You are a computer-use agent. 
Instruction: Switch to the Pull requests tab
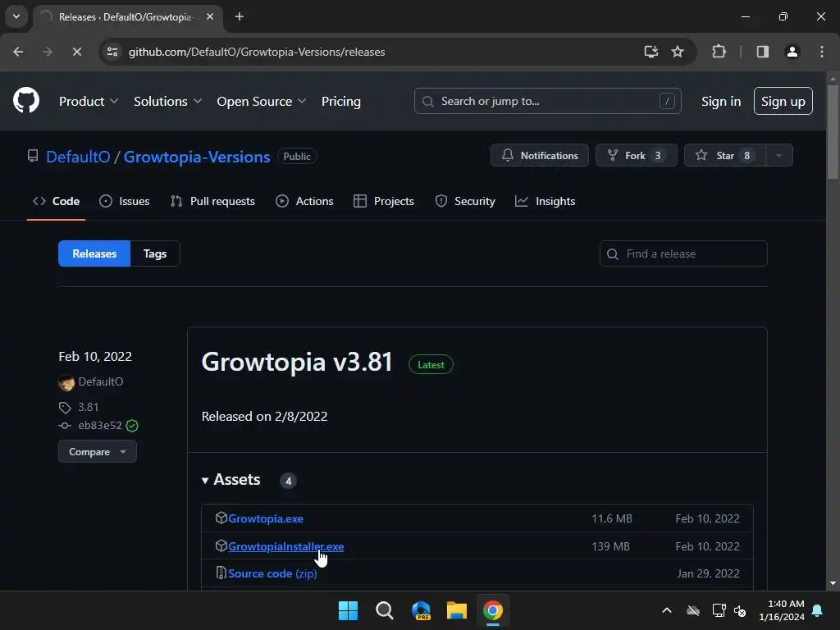point(212,202)
